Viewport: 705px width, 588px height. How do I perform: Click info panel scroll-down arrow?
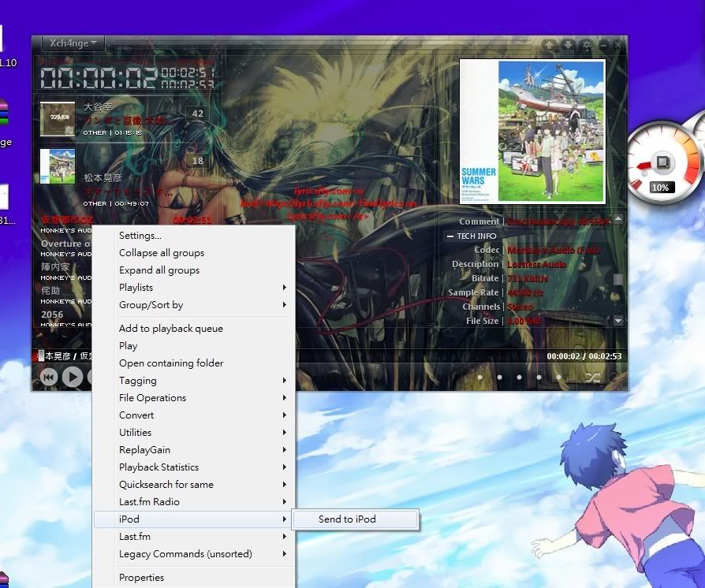tap(618, 321)
